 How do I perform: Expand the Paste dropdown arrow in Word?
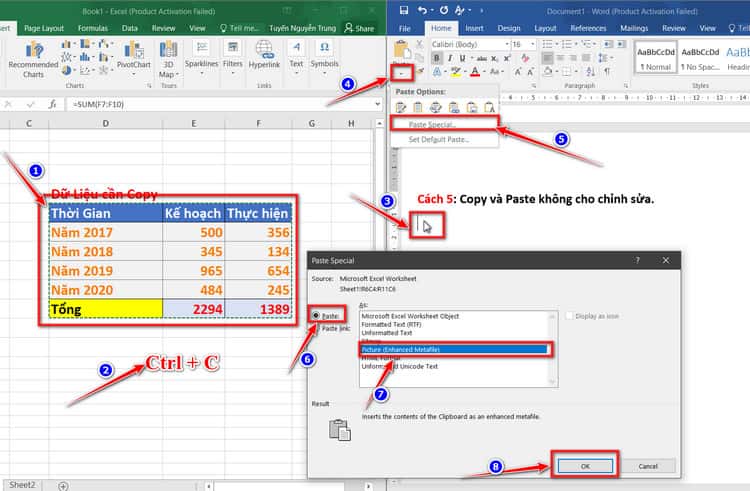402,73
